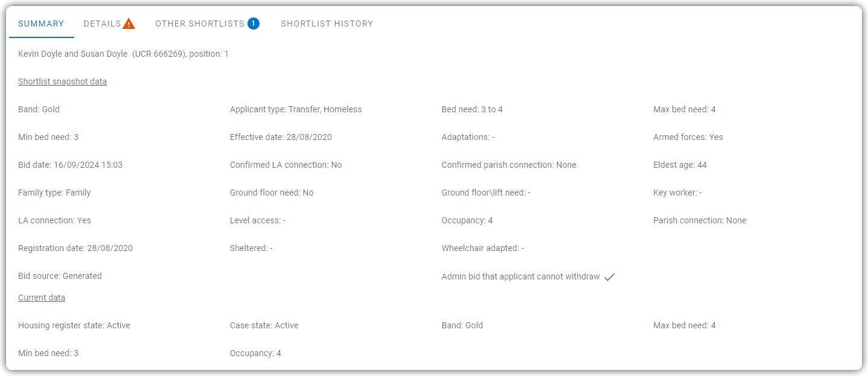This screenshot has width=868, height=376.
Task: Switch to the Summary tab
Action: pos(41,24)
